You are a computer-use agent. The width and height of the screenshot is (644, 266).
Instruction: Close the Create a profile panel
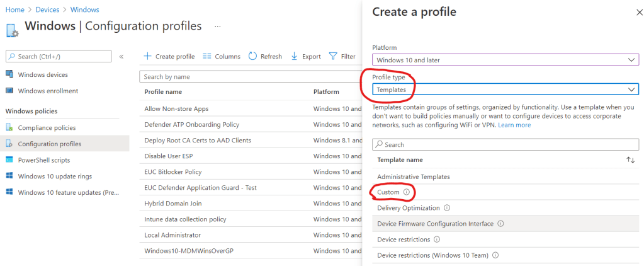[631, 12]
